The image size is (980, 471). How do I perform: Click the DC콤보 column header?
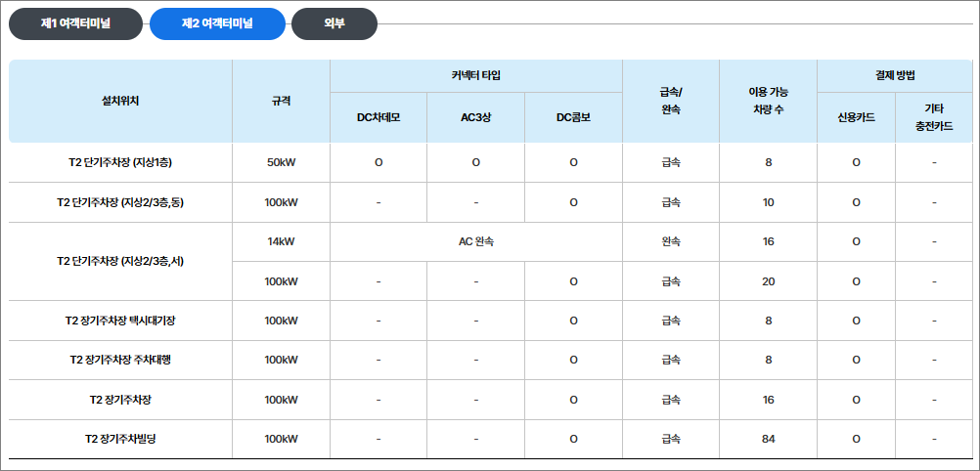tap(574, 118)
